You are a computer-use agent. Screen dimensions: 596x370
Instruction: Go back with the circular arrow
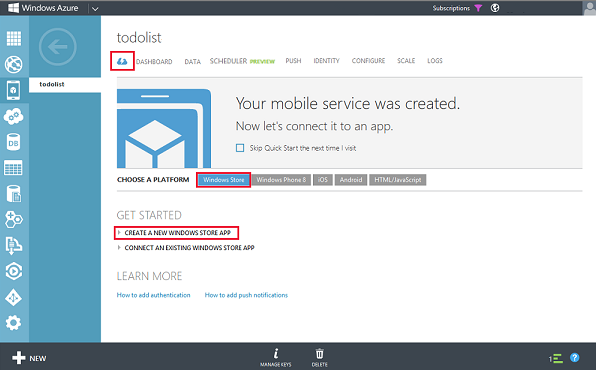tap(58, 47)
